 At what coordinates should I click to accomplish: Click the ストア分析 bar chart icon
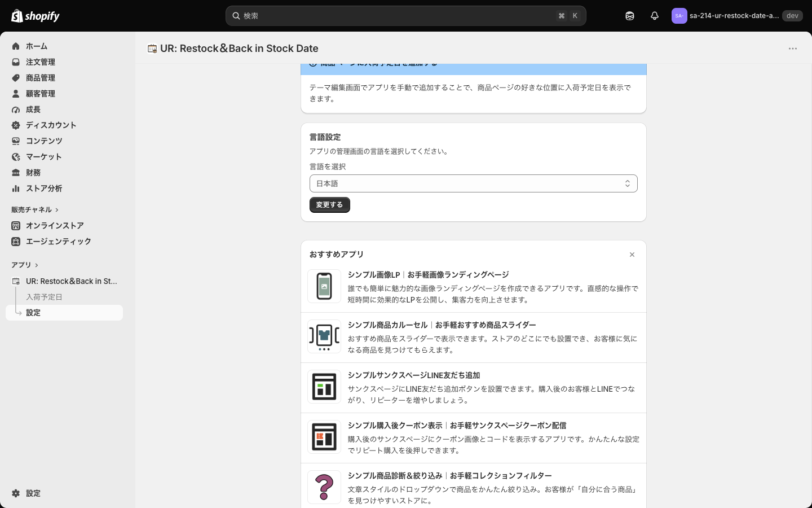pyautogui.click(x=16, y=189)
